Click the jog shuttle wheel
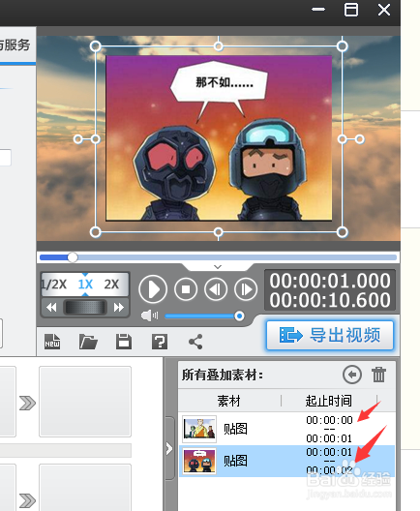Screen dimensions: 420x511 (x=85, y=308)
